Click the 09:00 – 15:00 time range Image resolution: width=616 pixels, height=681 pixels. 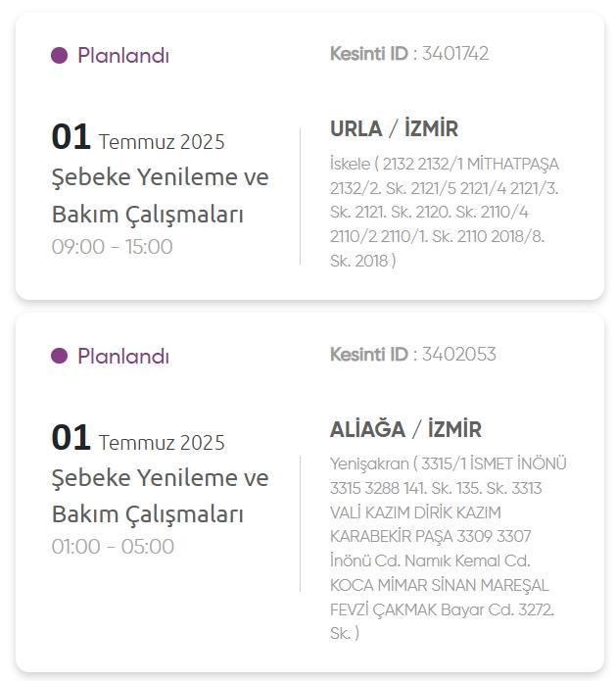[112, 246]
